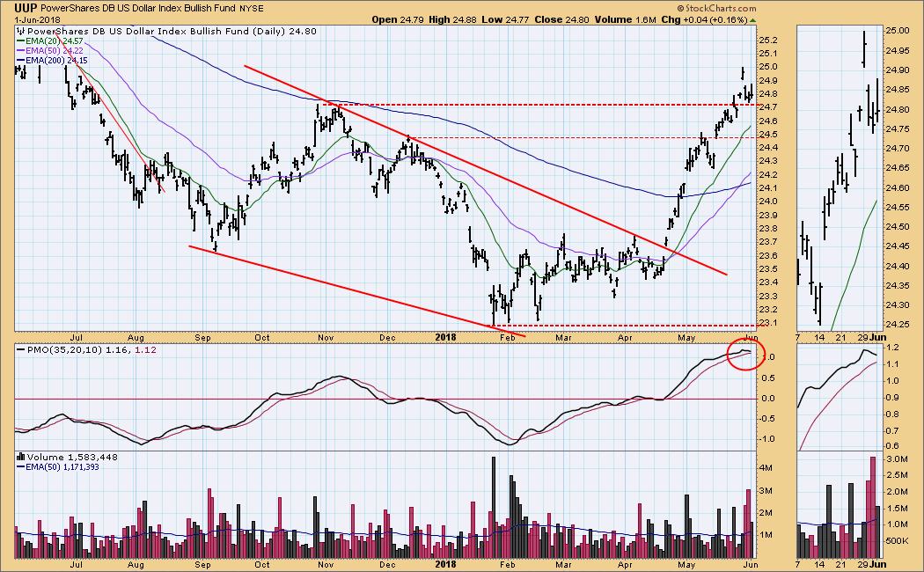Click the green up-triangle after the Chg value
924x572 pixels.
coord(752,20)
